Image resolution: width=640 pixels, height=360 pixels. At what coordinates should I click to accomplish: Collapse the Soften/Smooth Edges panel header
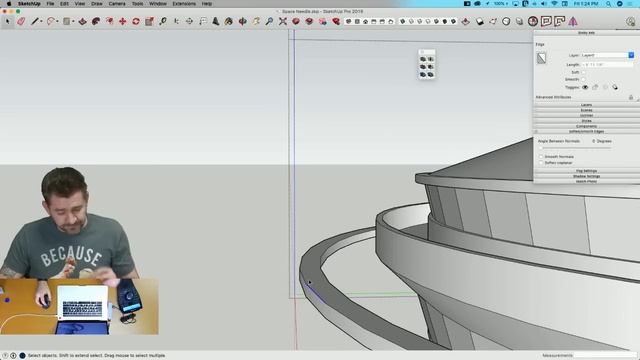[x=587, y=131]
